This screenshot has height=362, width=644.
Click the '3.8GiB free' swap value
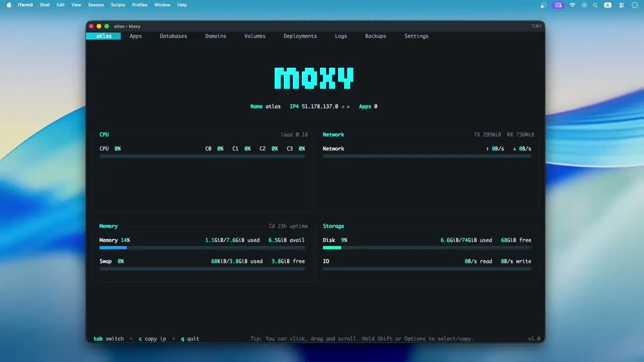tap(288, 261)
